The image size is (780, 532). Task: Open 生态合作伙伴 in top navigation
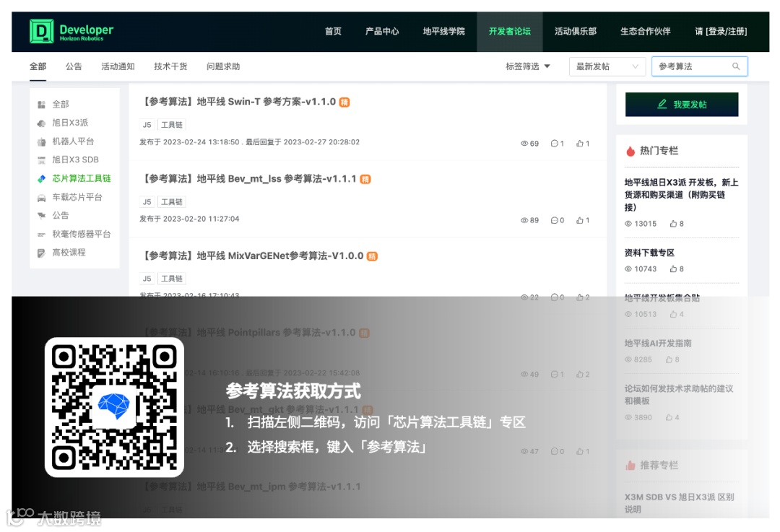point(645,31)
